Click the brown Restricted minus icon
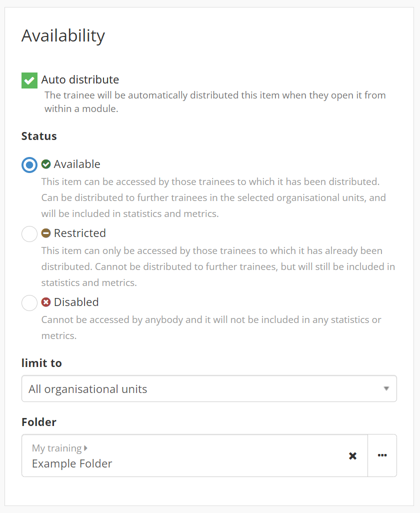Viewport: 420px width, 513px height. pyautogui.click(x=46, y=233)
